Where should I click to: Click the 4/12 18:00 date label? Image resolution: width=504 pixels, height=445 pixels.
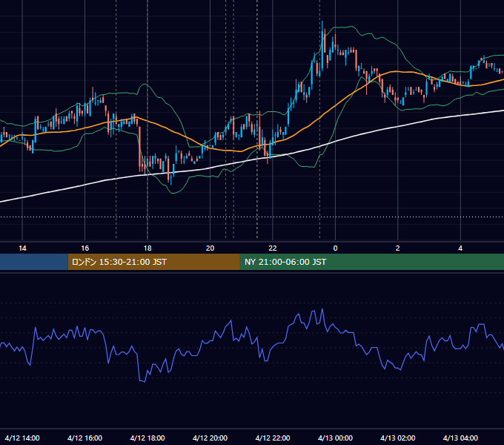coord(147,438)
